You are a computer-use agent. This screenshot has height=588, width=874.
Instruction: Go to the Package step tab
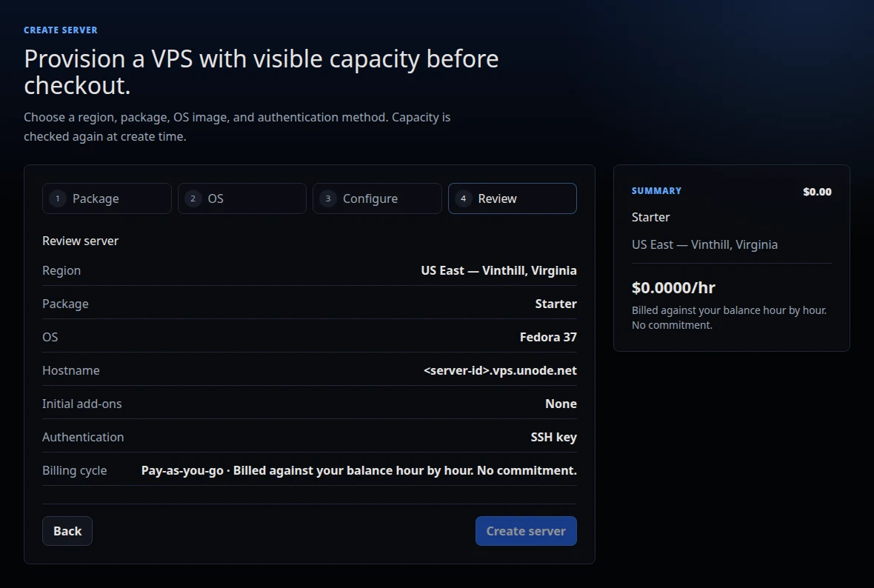click(107, 198)
